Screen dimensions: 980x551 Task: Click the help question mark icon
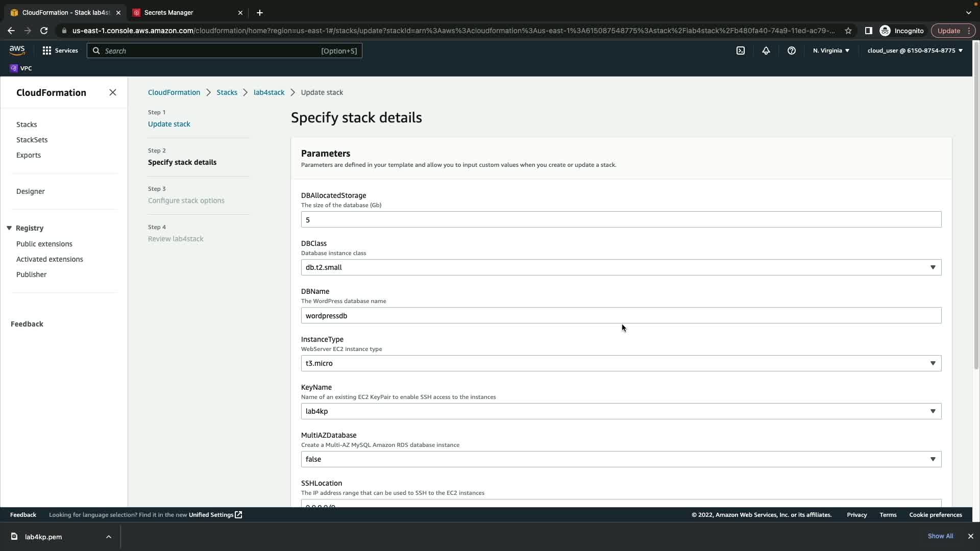pyautogui.click(x=791, y=51)
